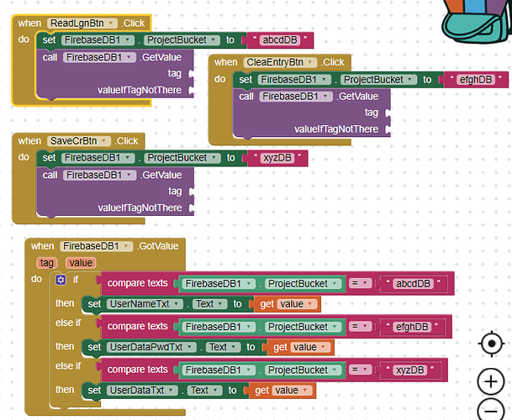The width and height of the screenshot is (512, 420).
Task: Open Text property dropdown of UserDataPwdTxt
Action: [x=223, y=347]
